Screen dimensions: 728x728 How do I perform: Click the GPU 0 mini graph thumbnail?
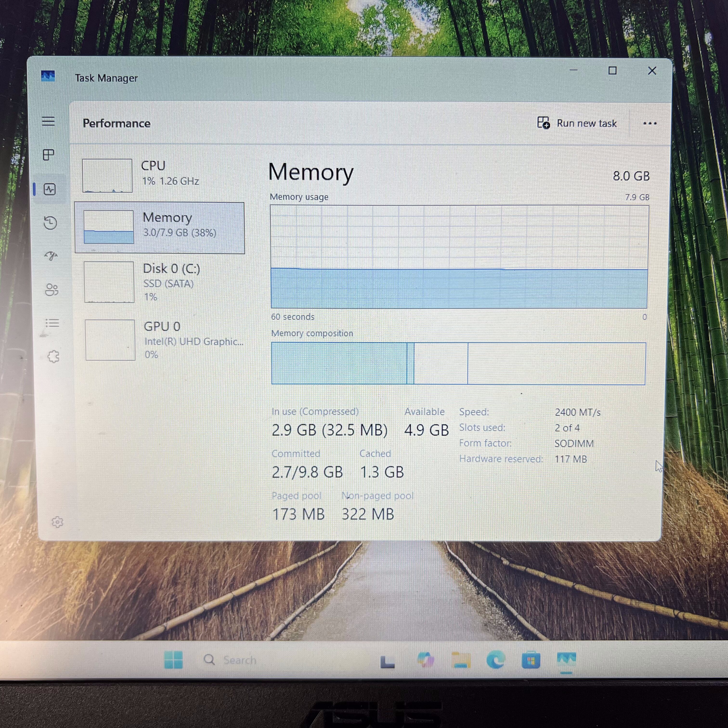[110, 340]
